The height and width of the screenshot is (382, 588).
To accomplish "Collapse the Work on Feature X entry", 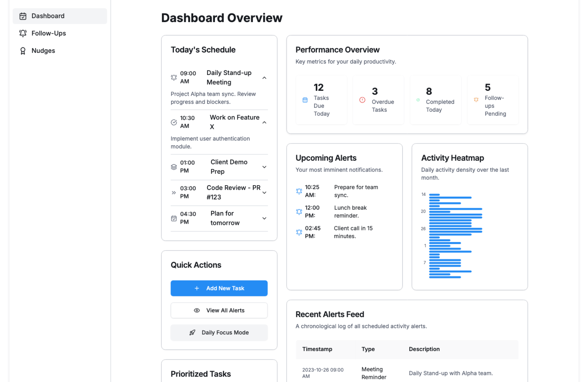I will pyautogui.click(x=264, y=122).
